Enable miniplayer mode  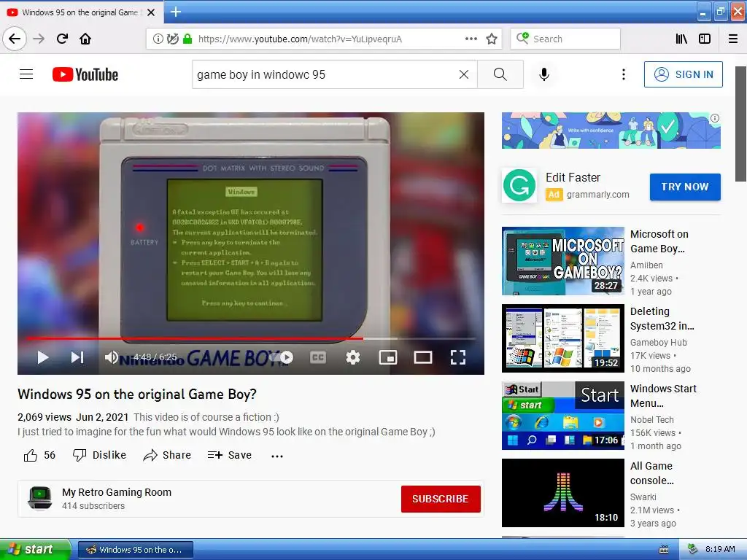tap(388, 357)
